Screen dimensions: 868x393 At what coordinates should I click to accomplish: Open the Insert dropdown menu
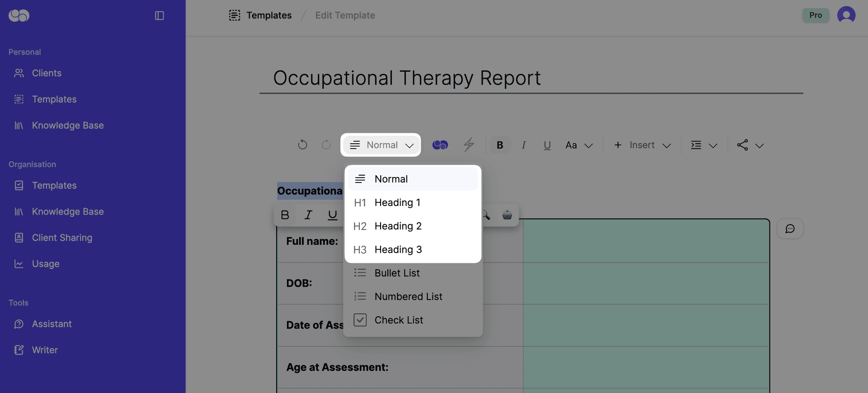(642, 145)
